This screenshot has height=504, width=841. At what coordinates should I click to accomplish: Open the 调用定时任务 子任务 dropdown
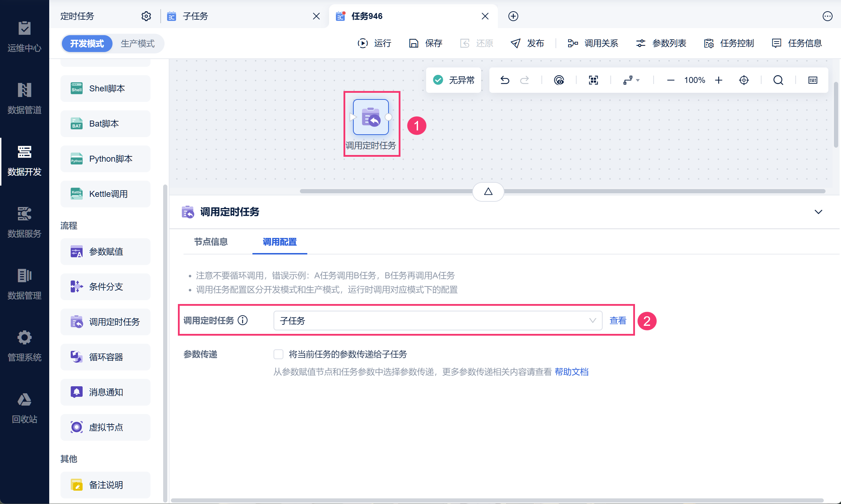[x=437, y=321]
